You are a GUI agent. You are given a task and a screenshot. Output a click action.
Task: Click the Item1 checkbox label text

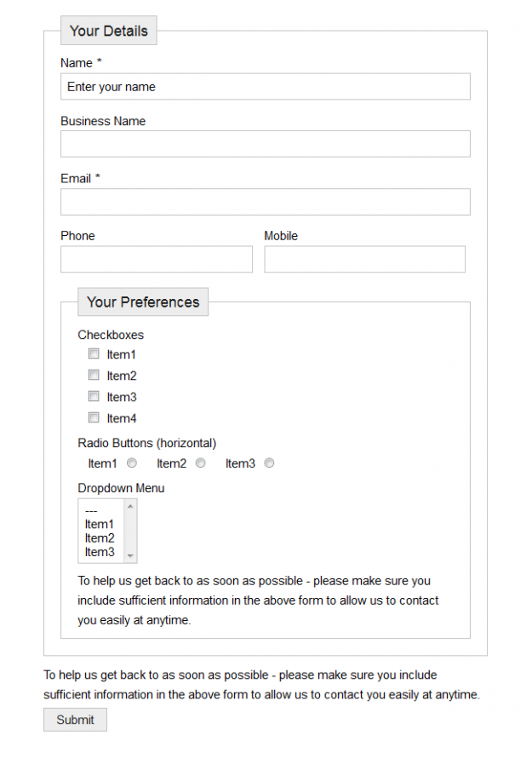pos(122,354)
